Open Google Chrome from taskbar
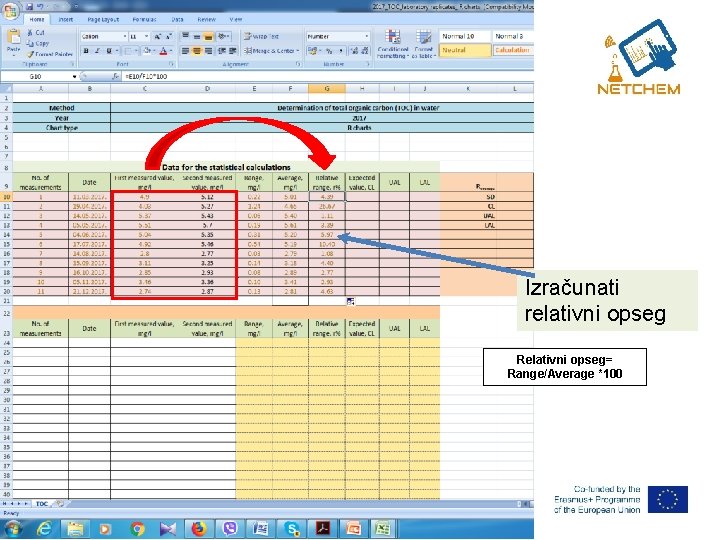Screen dimensions: 720x540 coord(136,529)
